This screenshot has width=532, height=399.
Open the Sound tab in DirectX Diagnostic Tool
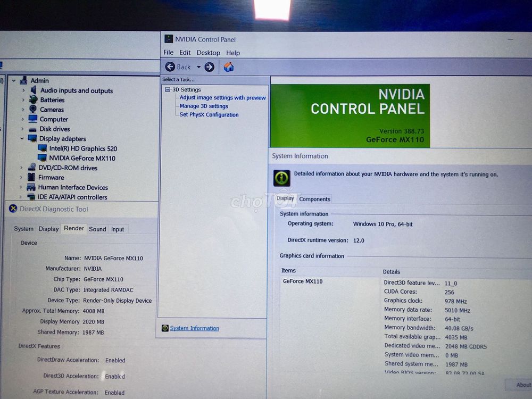pyautogui.click(x=97, y=229)
